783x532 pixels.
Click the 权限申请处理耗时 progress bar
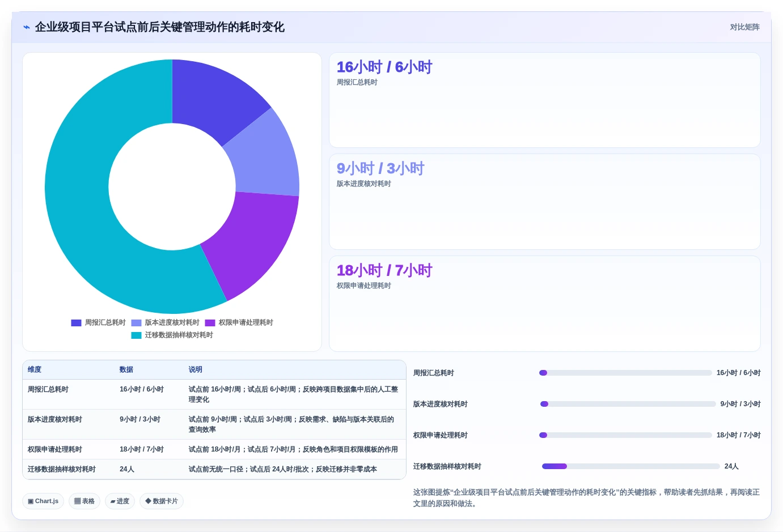click(x=625, y=435)
